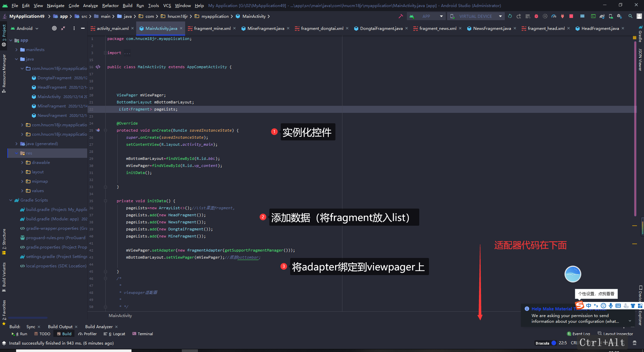Open the Layout Inspector button
Image resolution: width=644 pixels, height=352 pixels.
(x=615, y=334)
